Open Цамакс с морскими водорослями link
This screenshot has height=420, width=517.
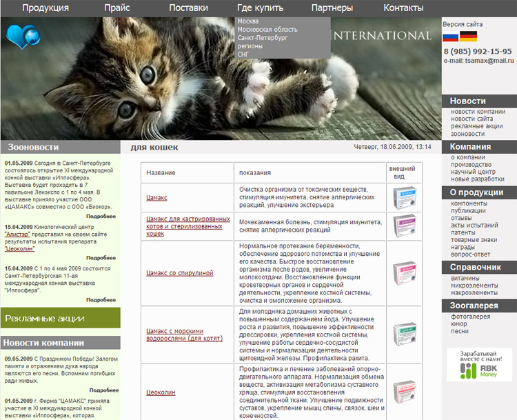point(184,334)
